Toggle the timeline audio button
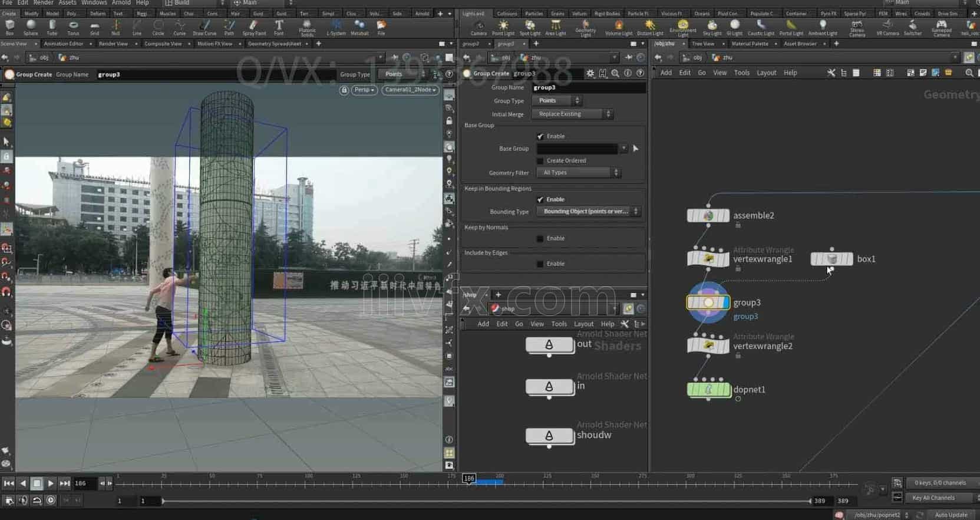The image size is (980, 520). (x=23, y=501)
